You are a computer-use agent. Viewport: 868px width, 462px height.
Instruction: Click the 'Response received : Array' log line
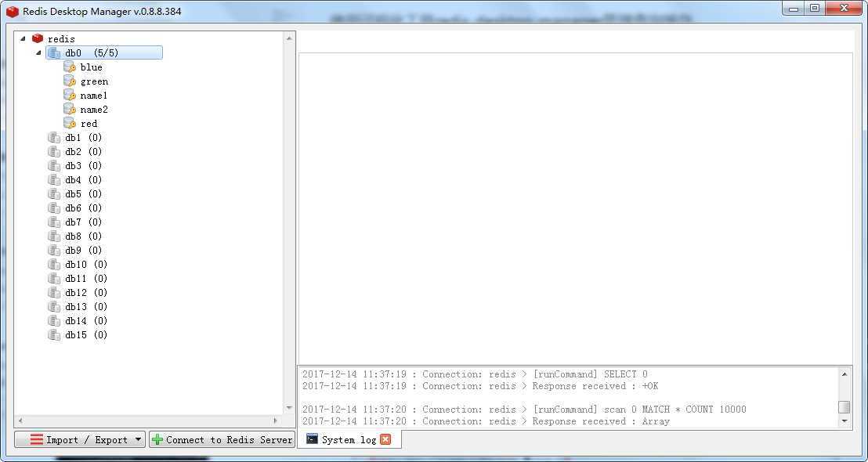[486, 421]
